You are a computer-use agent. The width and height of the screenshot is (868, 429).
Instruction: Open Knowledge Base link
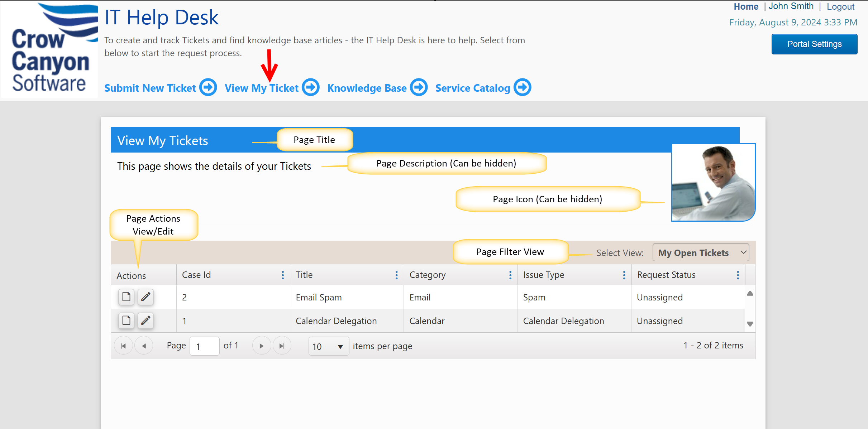pyautogui.click(x=367, y=88)
